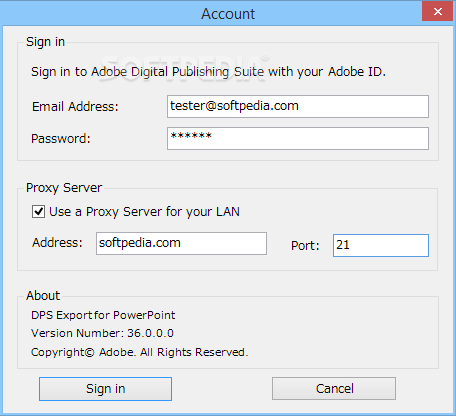
Task: Click the "DPS Export for PowerPoint" text
Action: coord(103,315)
